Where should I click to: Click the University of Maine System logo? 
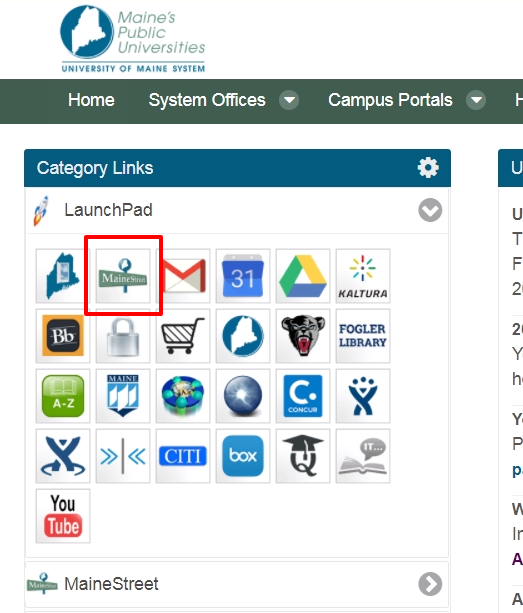[133, 39]
